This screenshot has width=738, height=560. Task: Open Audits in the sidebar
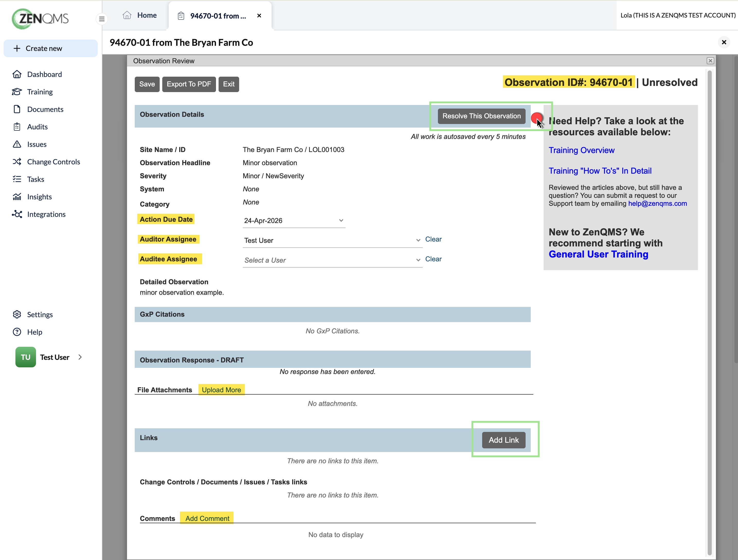pyautogui.click(x=37, y=127)
